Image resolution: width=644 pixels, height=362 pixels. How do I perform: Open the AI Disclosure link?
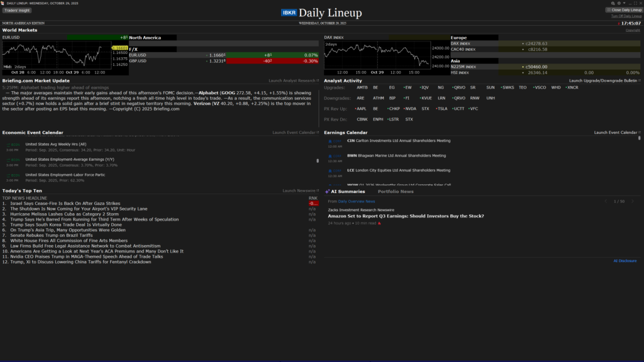625,261
